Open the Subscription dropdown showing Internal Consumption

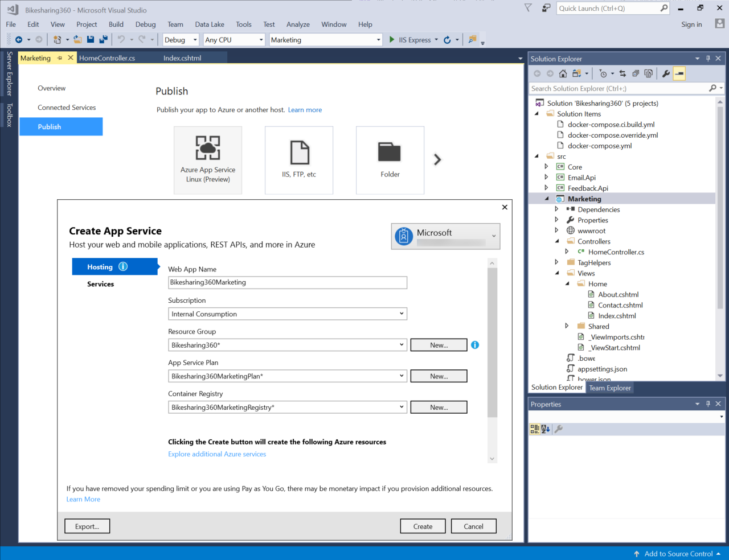coord(402,314)
